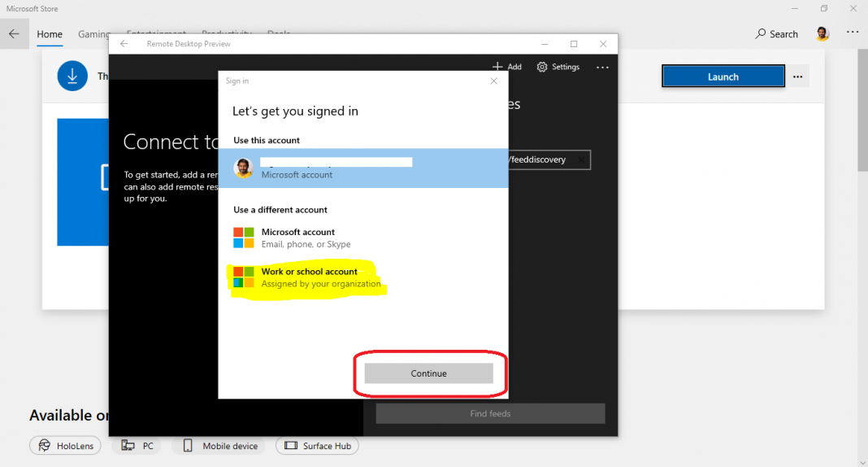Maximize the Remote Desktop Preview window
The image size is (868, 467).
(574, 44)
